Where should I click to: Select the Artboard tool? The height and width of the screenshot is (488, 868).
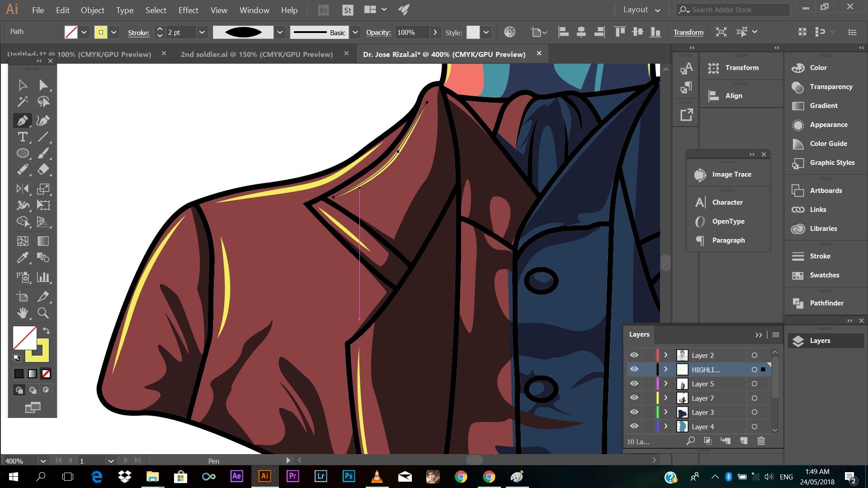pyautogui.click(x=23, y=297)
